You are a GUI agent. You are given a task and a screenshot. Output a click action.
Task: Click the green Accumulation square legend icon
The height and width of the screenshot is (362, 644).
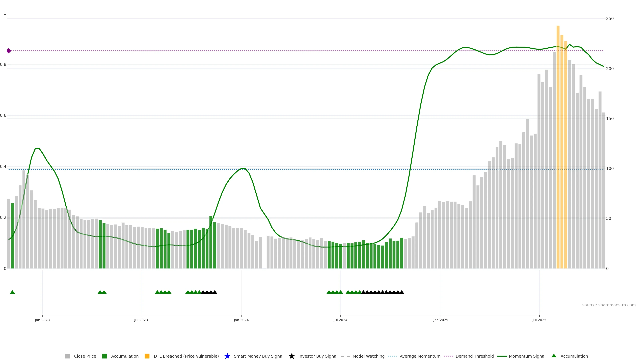pos(104,356)
